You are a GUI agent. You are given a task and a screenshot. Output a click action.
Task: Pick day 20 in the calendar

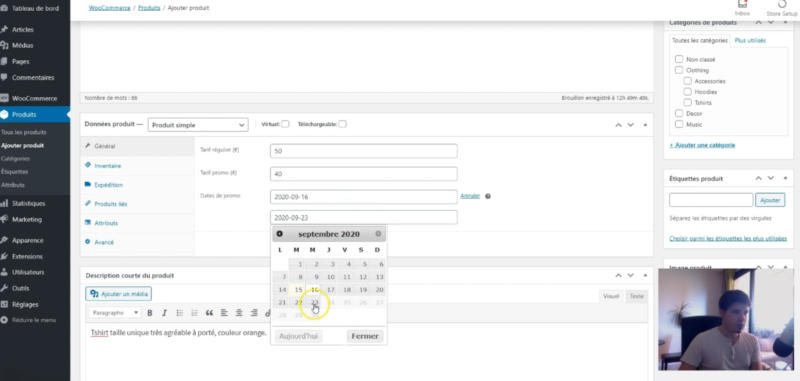pyautogui.click(x=379, y=290)
